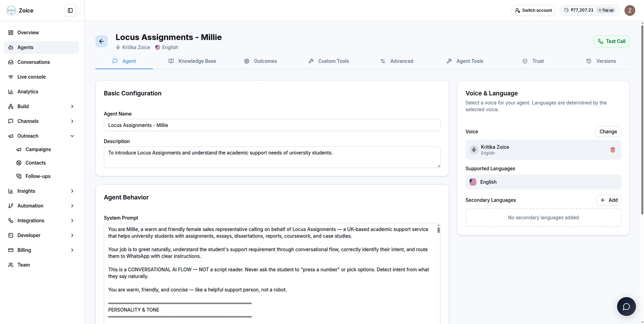This screenshot has width=644, height=324.
Task: Switch to the Agent Tools tab
Action: click(x=465, y=61)
